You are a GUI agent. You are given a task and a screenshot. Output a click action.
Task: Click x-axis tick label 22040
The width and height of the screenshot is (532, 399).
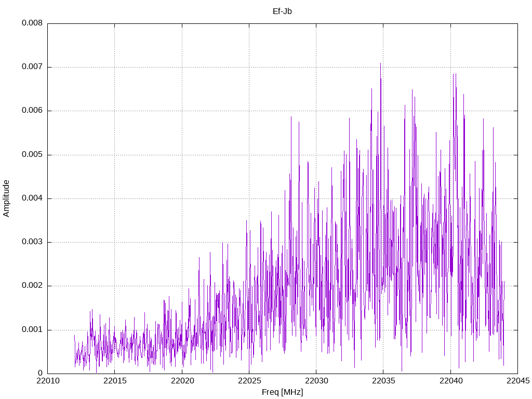(450, 381)
